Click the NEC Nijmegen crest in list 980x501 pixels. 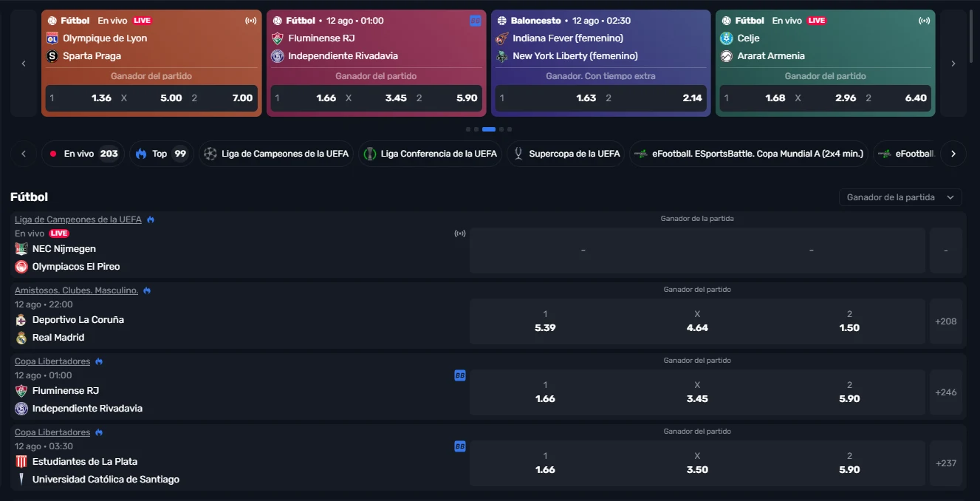coord(21,249)
